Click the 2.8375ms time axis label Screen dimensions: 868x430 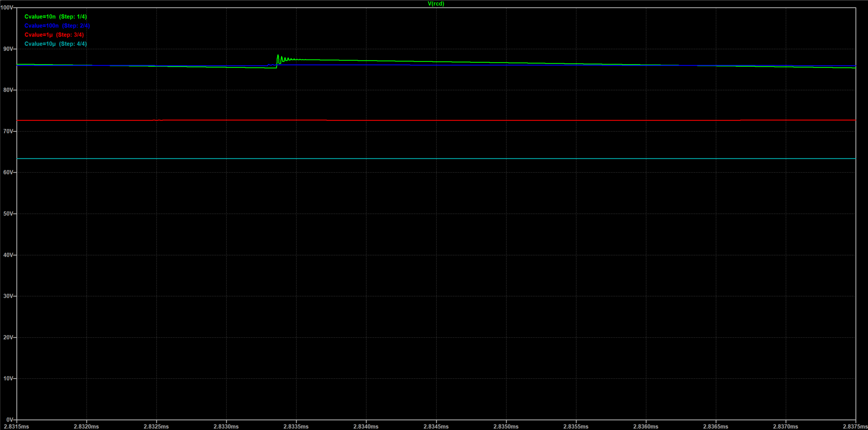[855, 426]
